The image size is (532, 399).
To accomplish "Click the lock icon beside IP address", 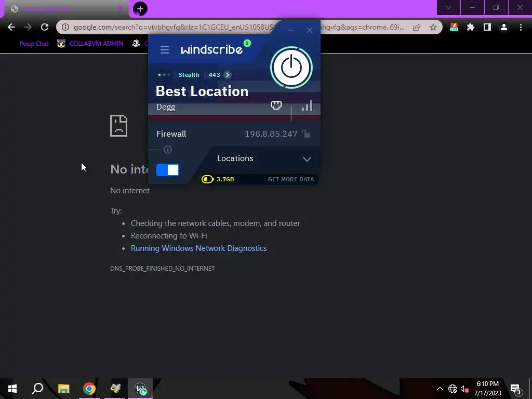I will tap(306, 134).
